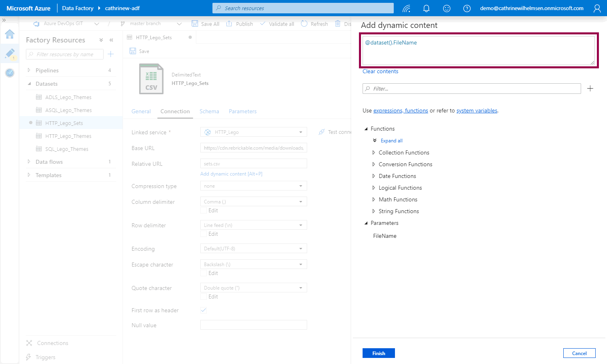The image size is (607, 364).
Task: Expand the Collection Functions group
Action: (x=403, y=152)
